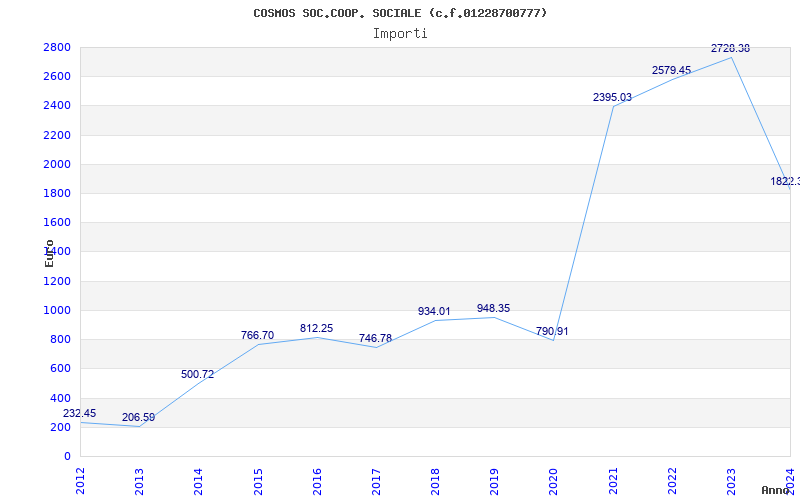
Task: Click the 2022 x-axis year label
Action: tap(672, 481)
